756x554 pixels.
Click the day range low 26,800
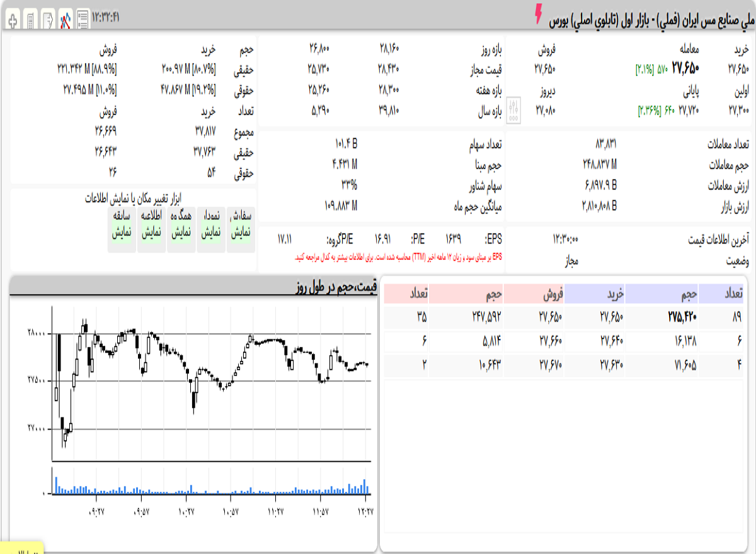[x=319, y=48]
